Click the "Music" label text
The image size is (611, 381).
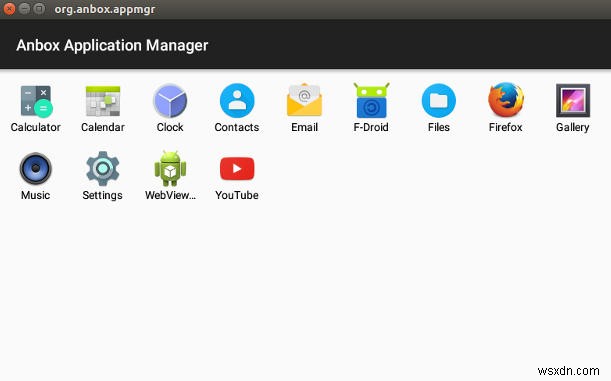pos(35,195)
